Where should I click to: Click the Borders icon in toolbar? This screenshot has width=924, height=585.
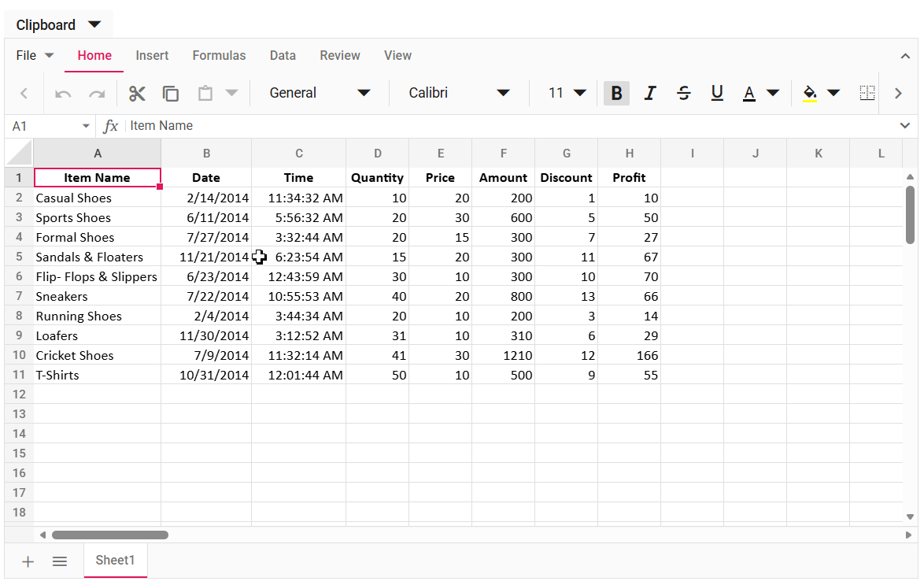coord(867,93)
